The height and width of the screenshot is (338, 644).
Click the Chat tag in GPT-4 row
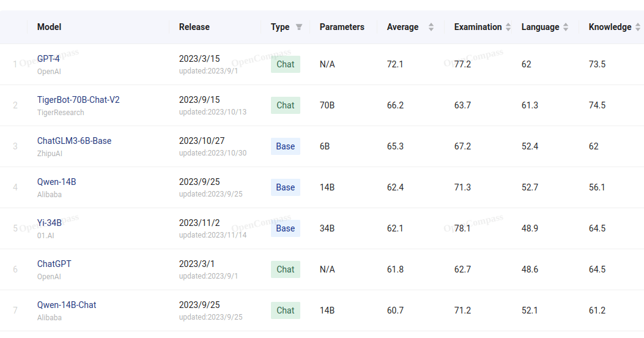(x=286, y=64)
